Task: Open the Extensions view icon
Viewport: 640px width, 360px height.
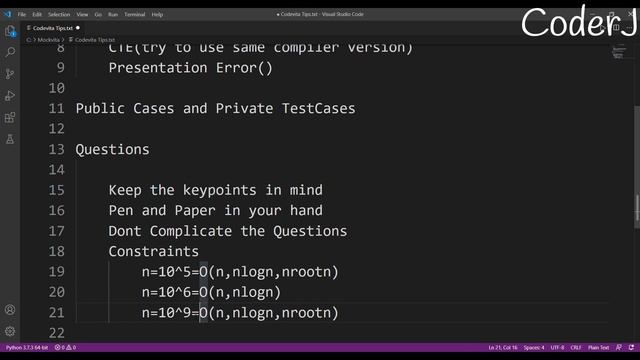Action: tap(10, 118)
